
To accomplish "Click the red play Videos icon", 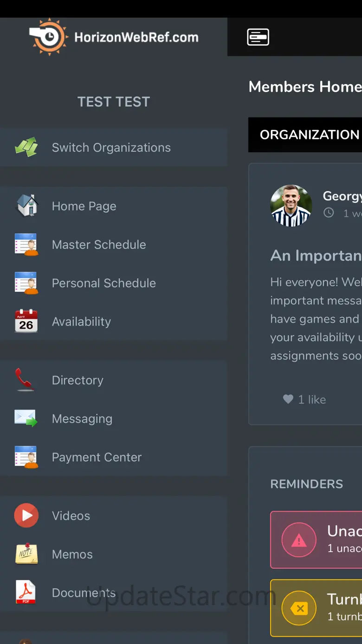I will coord(26,515).
